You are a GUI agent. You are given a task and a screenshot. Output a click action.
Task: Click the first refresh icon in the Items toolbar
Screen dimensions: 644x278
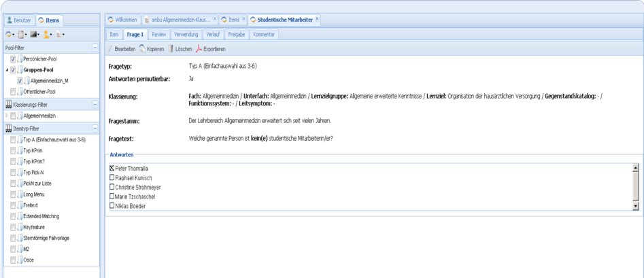(10, 34)
